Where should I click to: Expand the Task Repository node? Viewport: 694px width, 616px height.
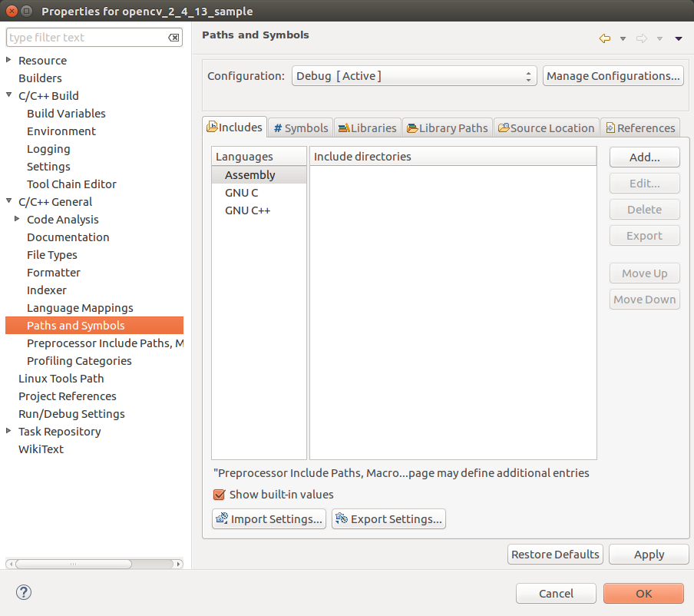pos(8,431)
